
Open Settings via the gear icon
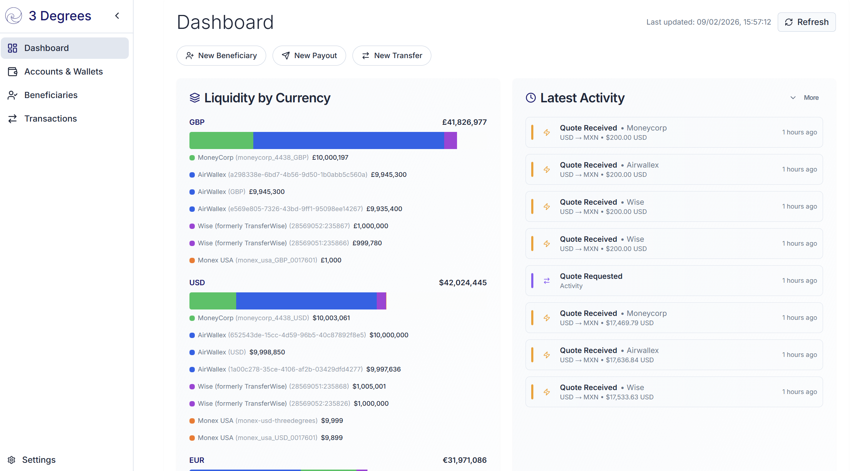tap(11, 460)
